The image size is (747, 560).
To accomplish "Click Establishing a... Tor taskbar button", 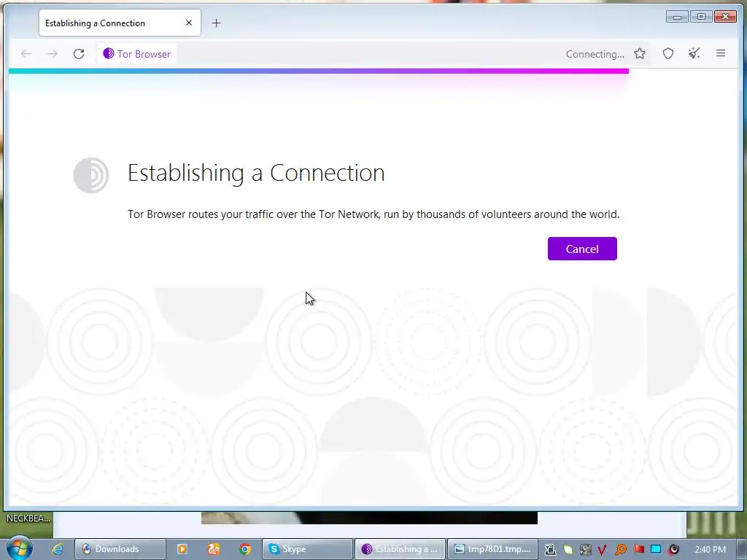I will (400, 549).
